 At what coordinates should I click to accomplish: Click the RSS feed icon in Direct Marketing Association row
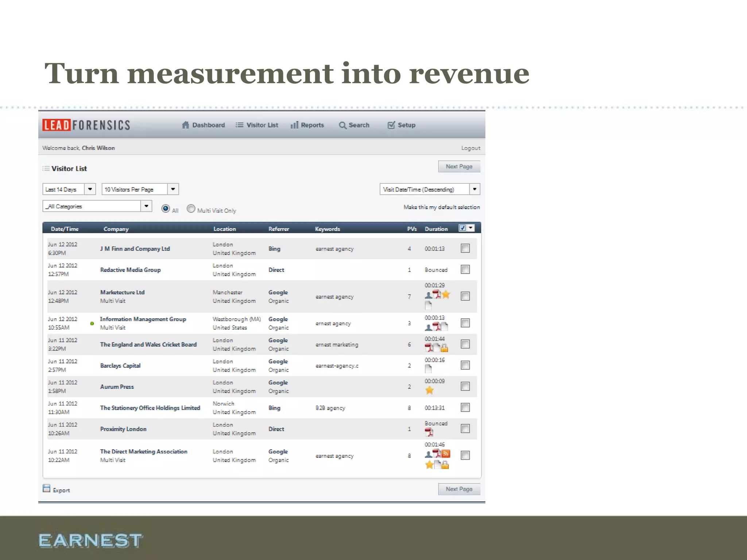click(x=446, y=454)
